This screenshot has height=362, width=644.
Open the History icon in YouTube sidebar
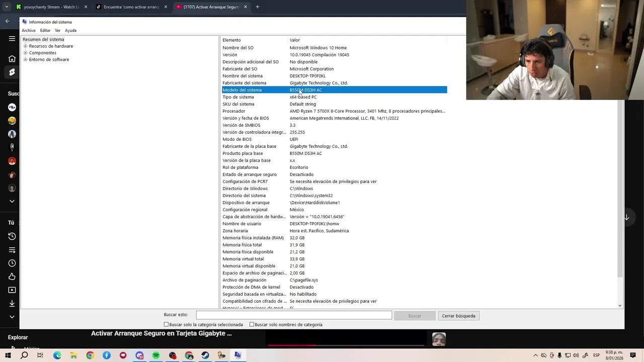(12, 236)
